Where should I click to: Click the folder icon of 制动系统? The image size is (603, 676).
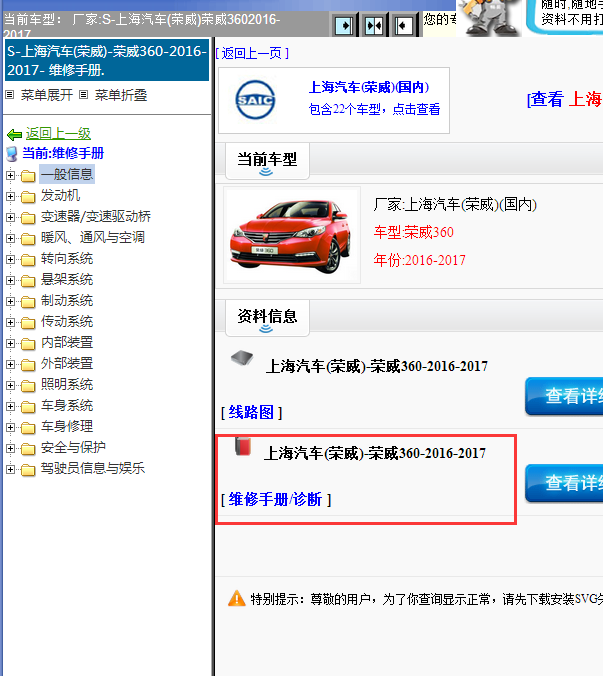click(28, 301)
